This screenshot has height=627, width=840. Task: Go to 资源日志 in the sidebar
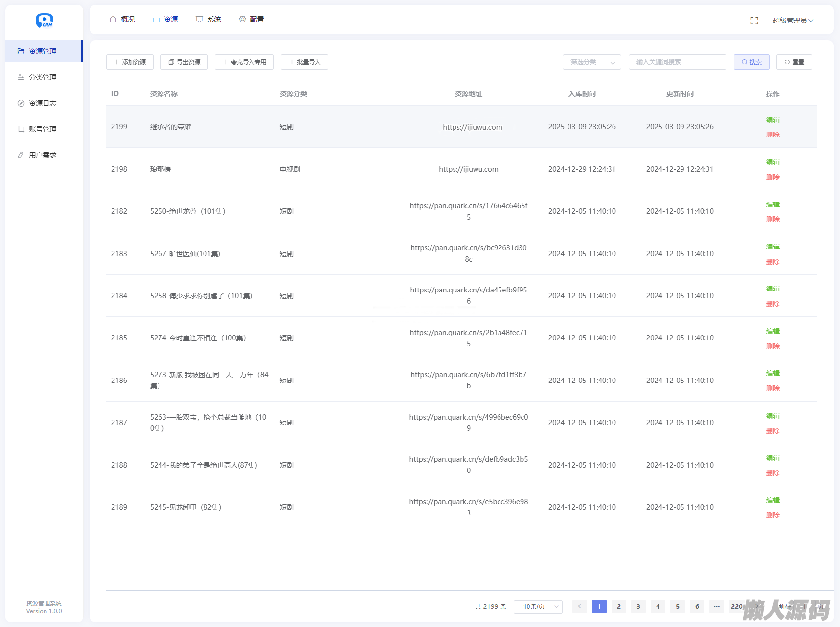point(43,103)
